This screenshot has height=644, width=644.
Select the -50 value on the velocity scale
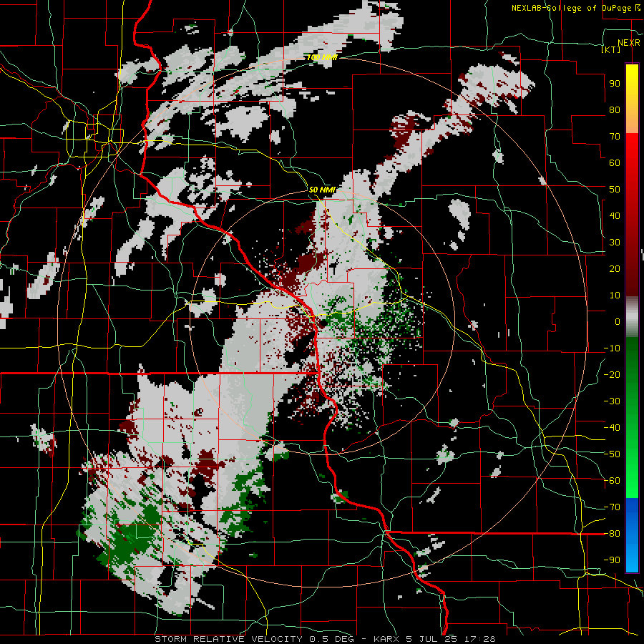pyautogui.click(x=612, y=454)
